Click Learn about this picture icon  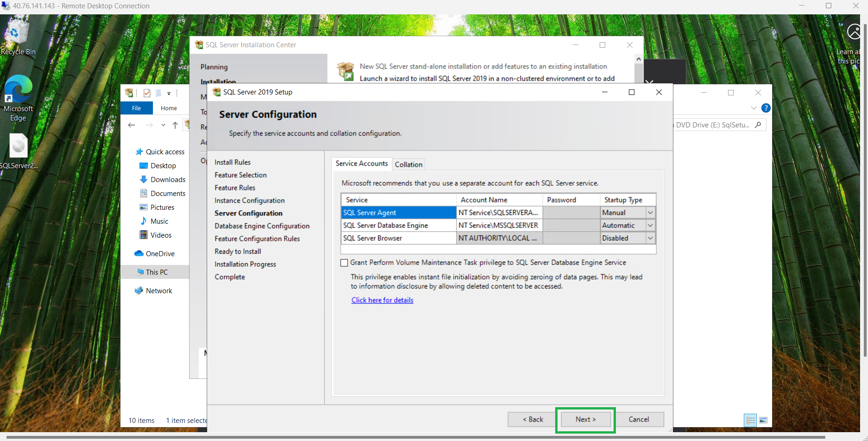click(854, 32)
